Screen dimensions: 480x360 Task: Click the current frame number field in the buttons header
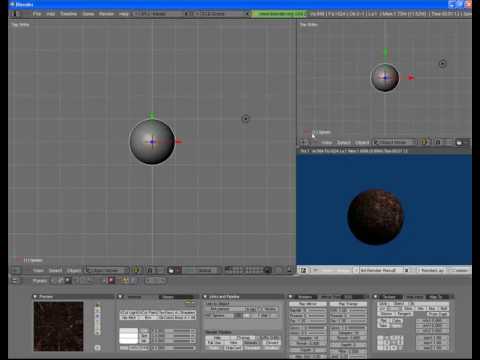coord(155,281)
